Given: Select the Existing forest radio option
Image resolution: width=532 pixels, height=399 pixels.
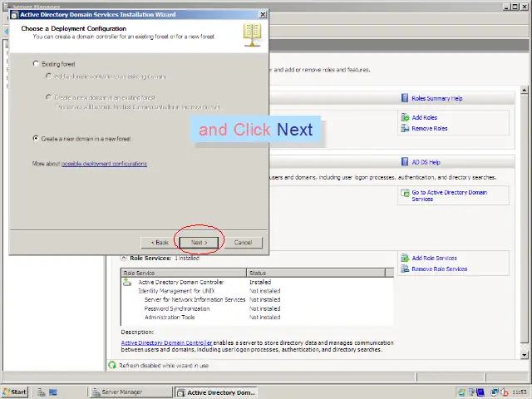Looking at the screenshot, I should click(36, 63).
